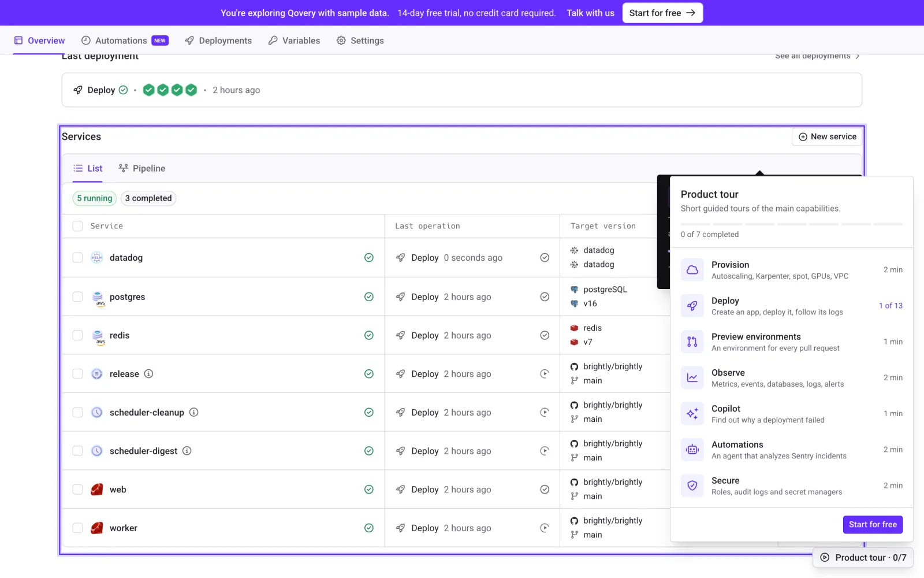Viewport: 924px width, 578px height.
Task: Select the List services view
Action: click(88, 168)
